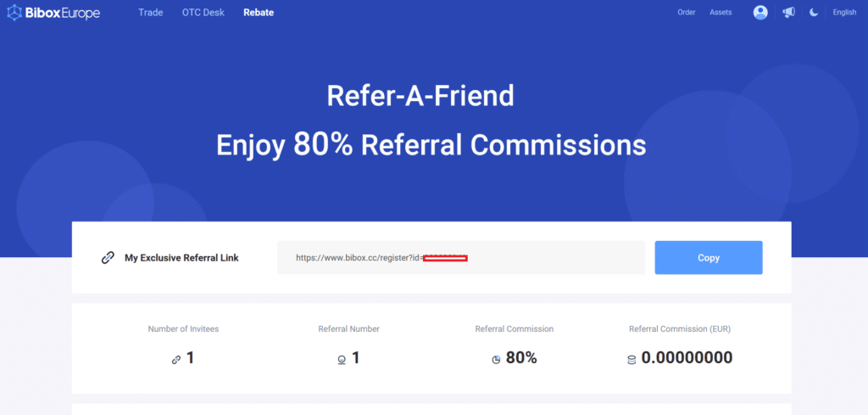Open announcements via the megaphone icon

(x=788, y=13)
